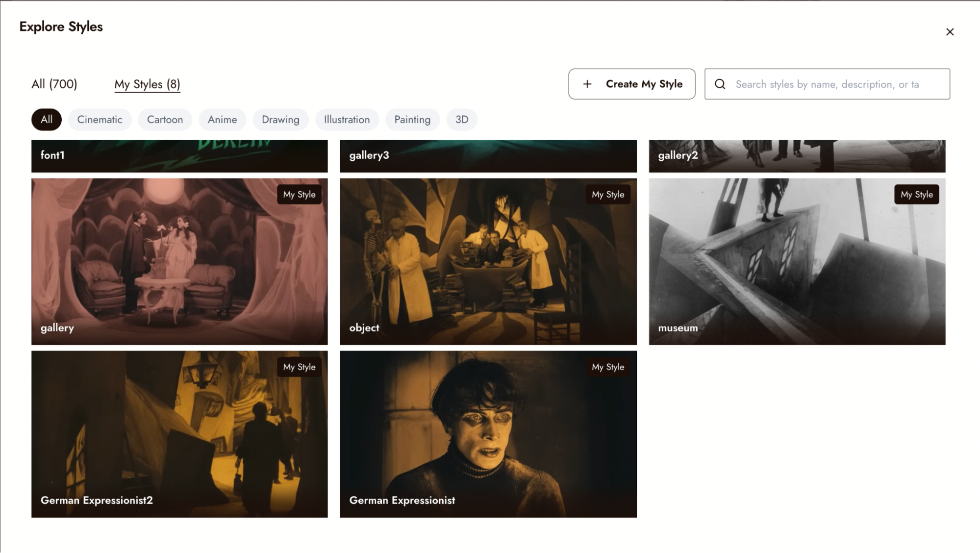Viewport: 980px width, 553px height.
Task: Close the Explore Styles dialog
Action: (950, 32)
